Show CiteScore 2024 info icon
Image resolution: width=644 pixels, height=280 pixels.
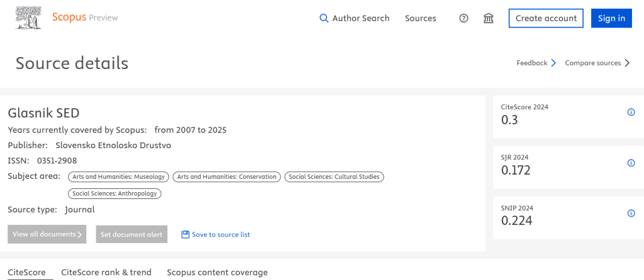[631, 112]
